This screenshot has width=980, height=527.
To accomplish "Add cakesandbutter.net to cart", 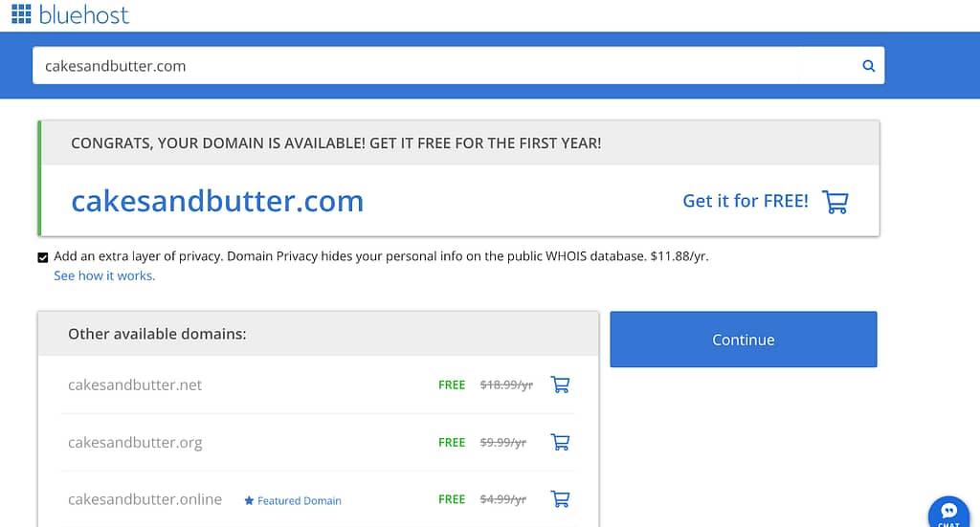I will (560, 384).
